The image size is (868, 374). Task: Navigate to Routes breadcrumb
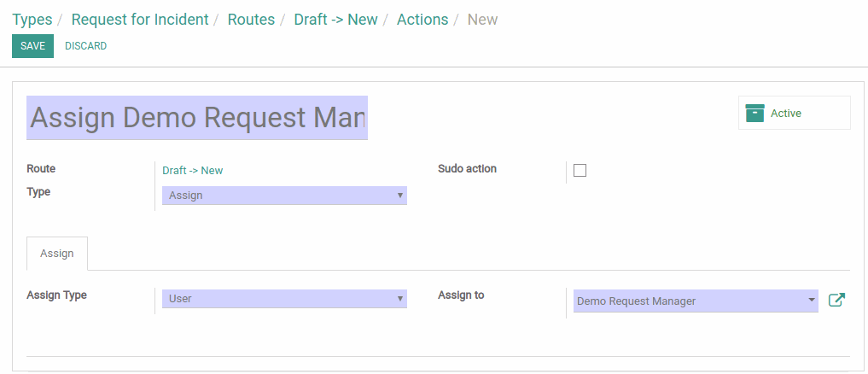[x=251, y=20]
